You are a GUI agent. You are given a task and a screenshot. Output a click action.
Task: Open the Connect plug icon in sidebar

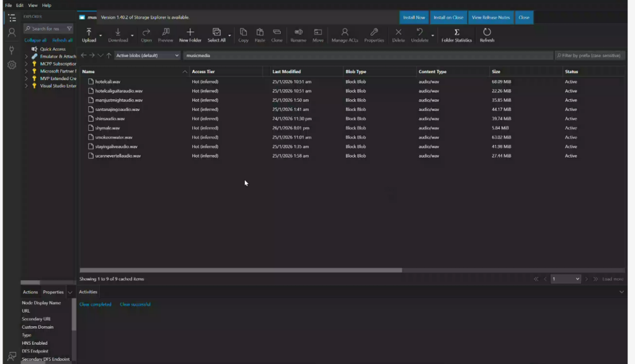point(11,50)
